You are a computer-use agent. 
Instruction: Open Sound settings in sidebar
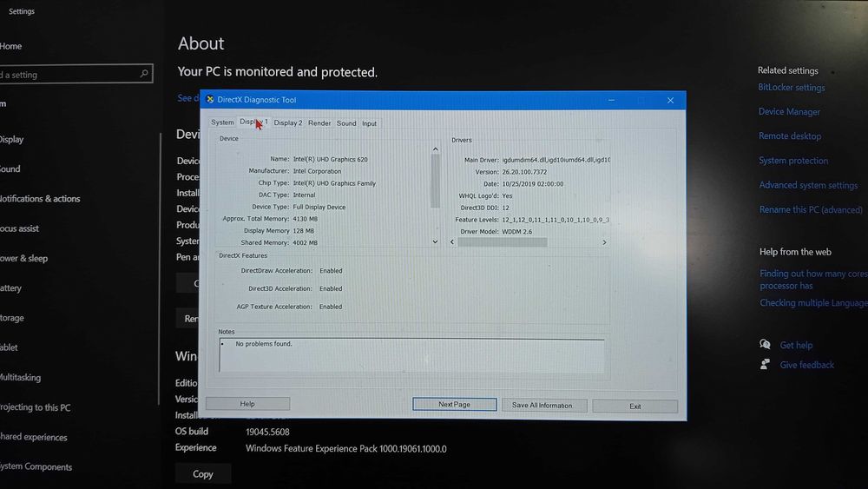point(10,169)
